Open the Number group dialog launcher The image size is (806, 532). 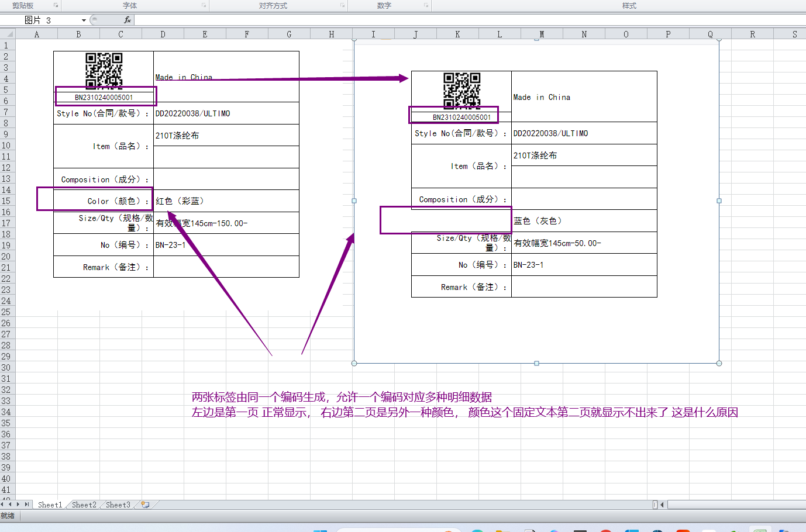click(x=426, y=5)
